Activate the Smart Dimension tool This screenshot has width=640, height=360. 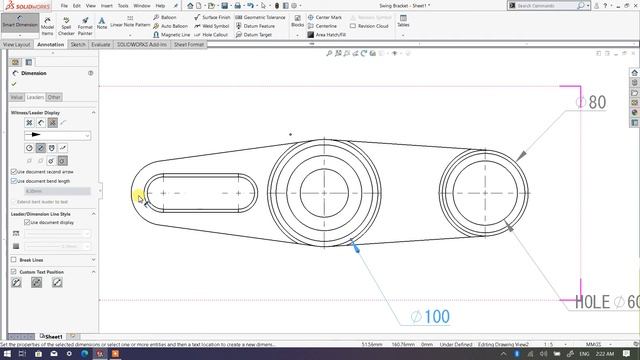point(20,22)
